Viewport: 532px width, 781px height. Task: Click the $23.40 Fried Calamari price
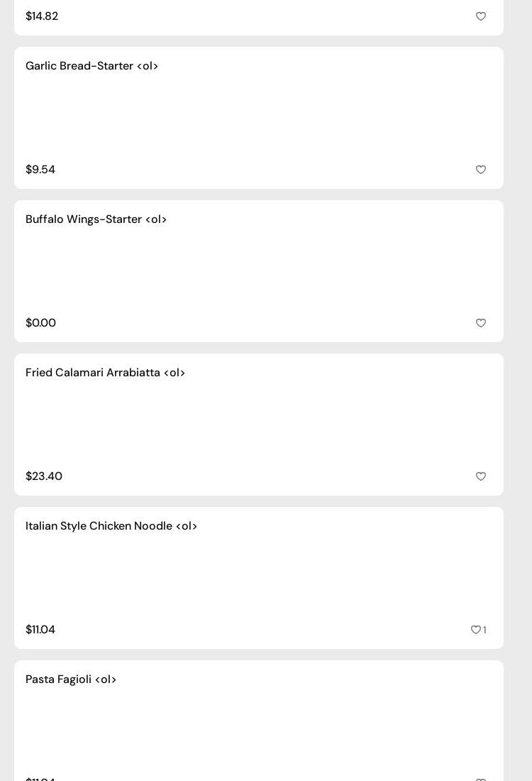click(x=44, y=476)
